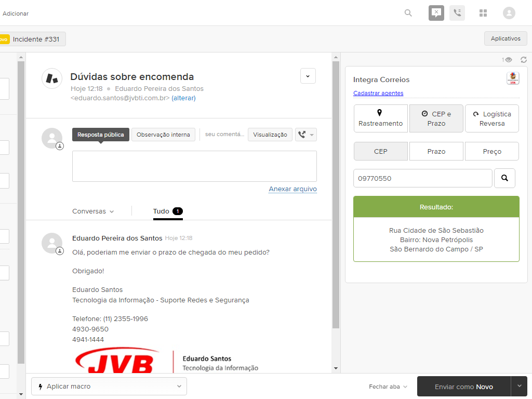Viewport: 532px width, 399px height.
Task: Click Adicionar in the top bar
Action: pyautogui.click(x=16, y=14)
